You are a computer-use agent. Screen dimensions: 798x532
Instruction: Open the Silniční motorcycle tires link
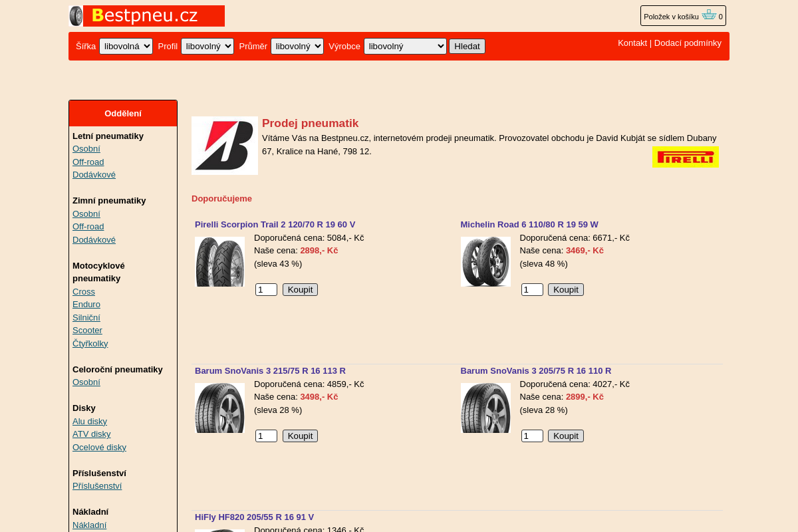(x=86, y=317)
